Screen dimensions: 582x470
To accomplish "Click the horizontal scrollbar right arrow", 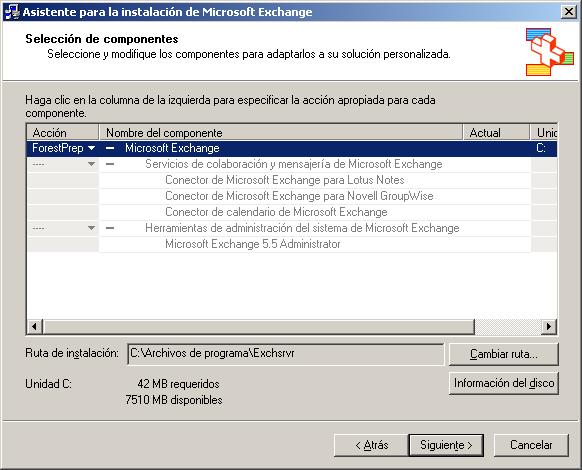I will pyautogui.click(x=549, y=327).
